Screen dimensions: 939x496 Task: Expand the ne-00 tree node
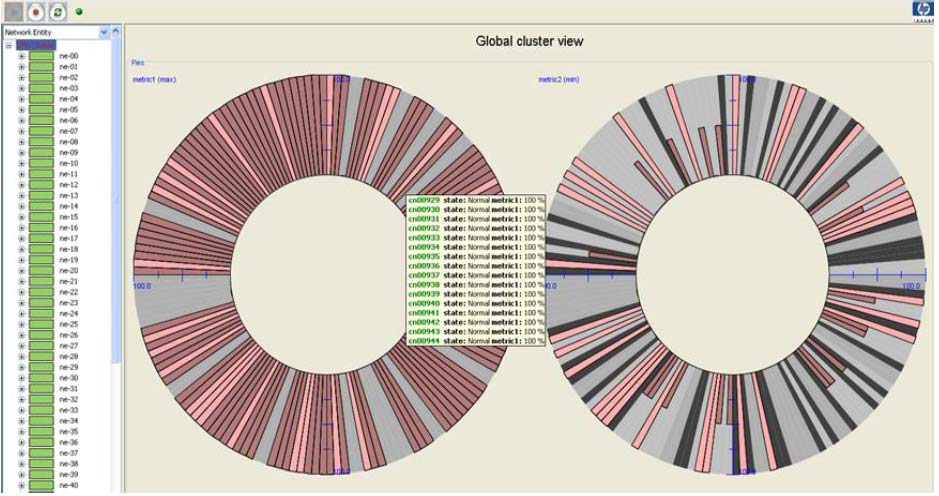pos(22,56)
